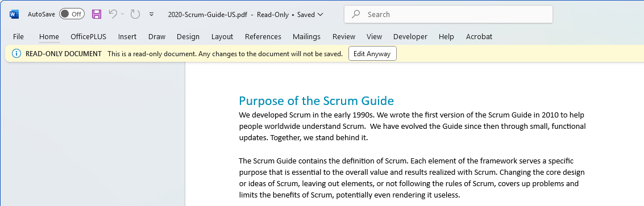This screenshot has width=644, height=206.
Task: Open the File menu
Action: click(19, 36)
